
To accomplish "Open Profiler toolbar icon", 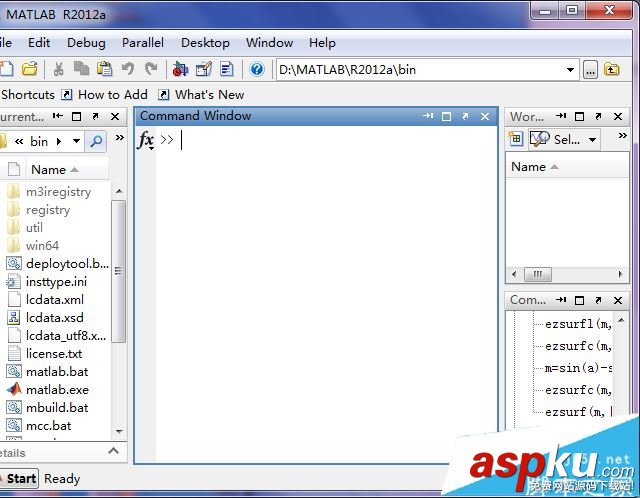I will (x=227, y=69).
